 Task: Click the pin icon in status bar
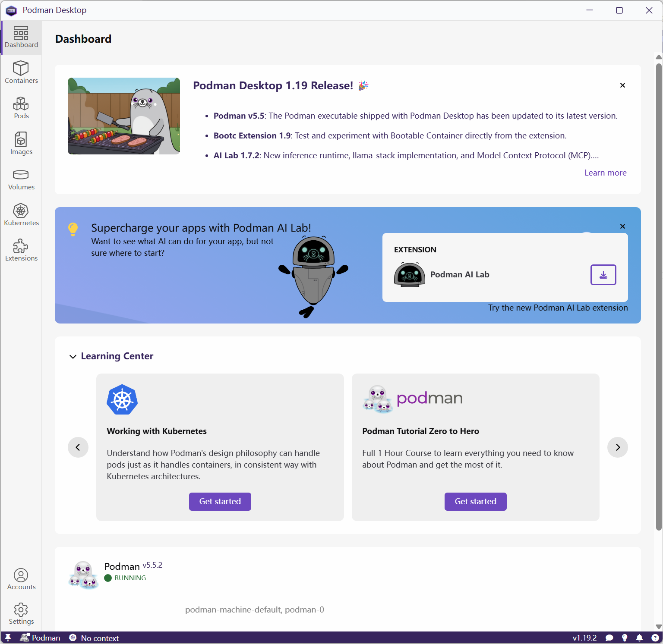click(x=8, y=638)
